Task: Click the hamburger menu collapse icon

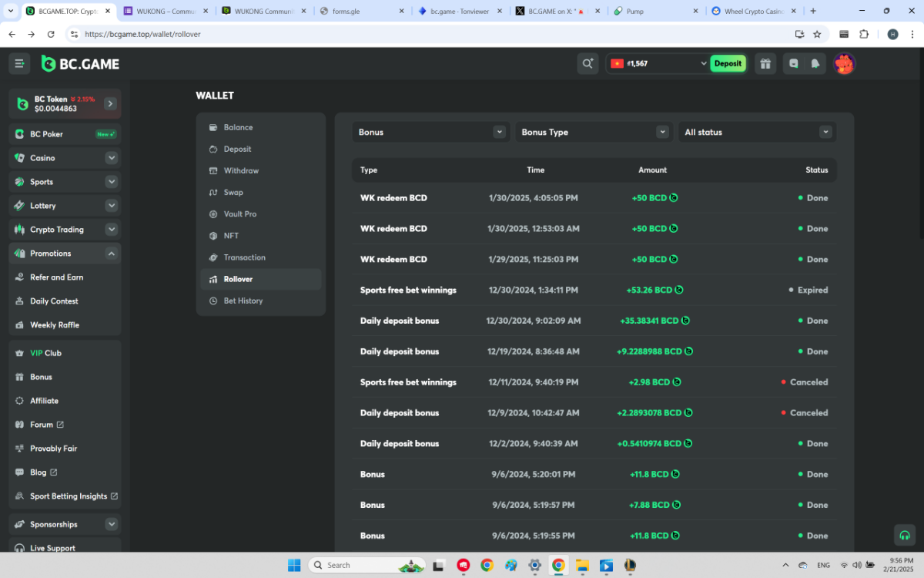Action: [x=20, y=64]
